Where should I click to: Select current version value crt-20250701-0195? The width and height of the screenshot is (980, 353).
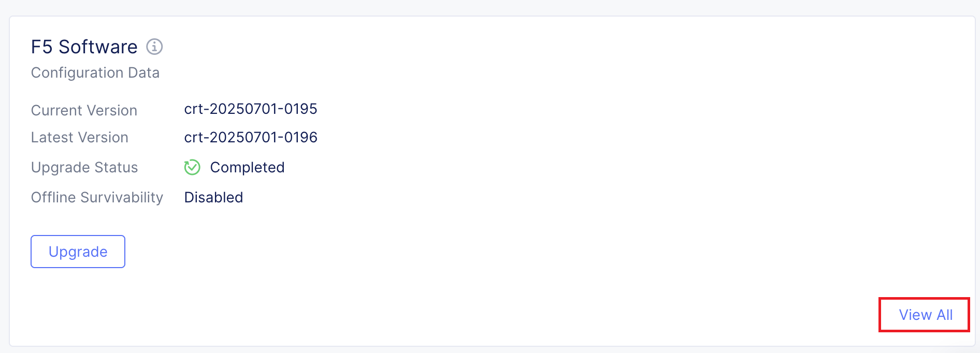tap(251, 109)
